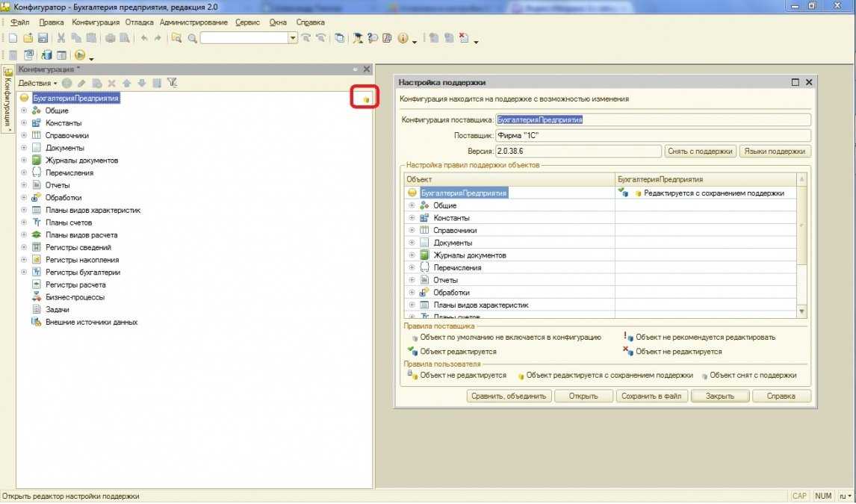The image size is (856, 504).
Task: Click the Документы icon in the configuration tree
Action: [36, 148]
